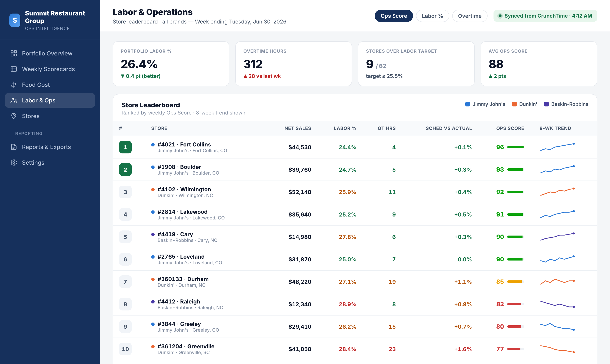Click the Durham 8-week trend sparkline
Viewport: 610px width, 364px height.
coord(557,282)
